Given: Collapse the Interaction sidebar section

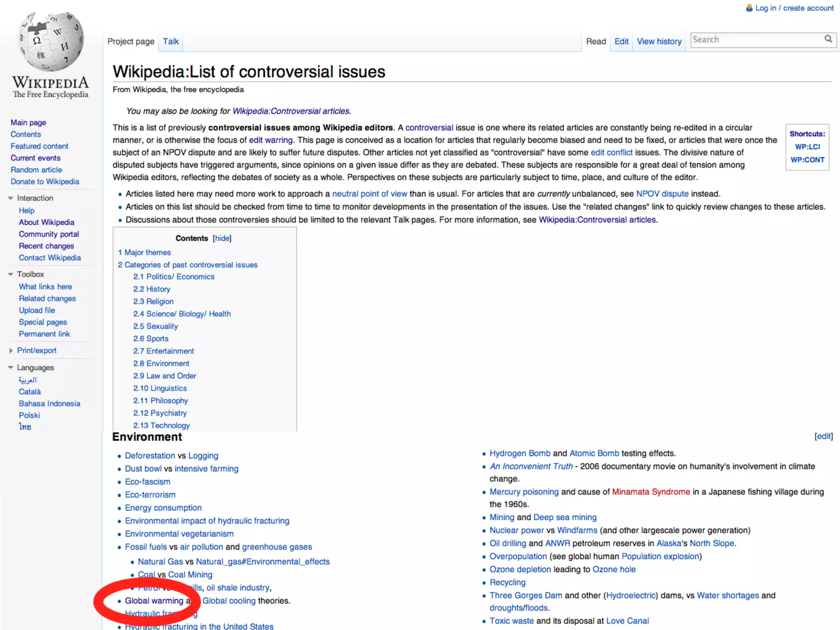Looking at the screenshot, I should tap(11, 198).
